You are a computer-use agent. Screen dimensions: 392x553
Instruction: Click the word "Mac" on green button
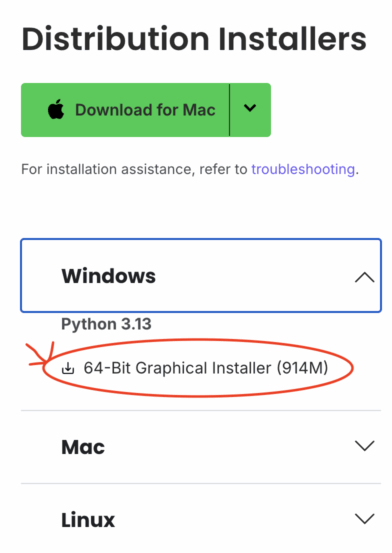click(199, 110)
